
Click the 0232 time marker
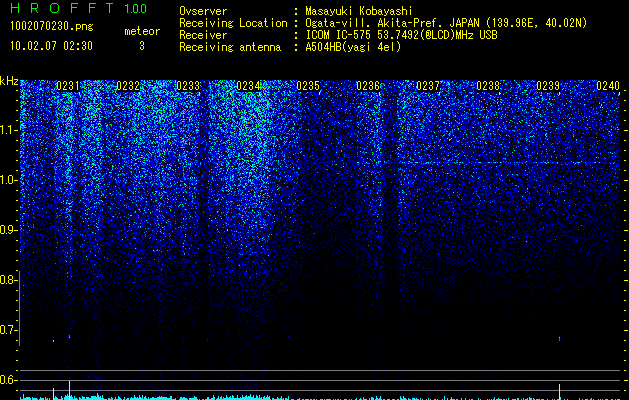pos(128,86)
